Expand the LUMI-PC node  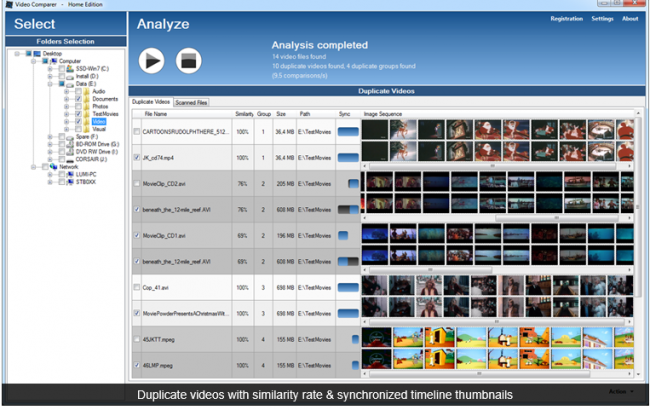pyautogui.click(x=50, y=174)
